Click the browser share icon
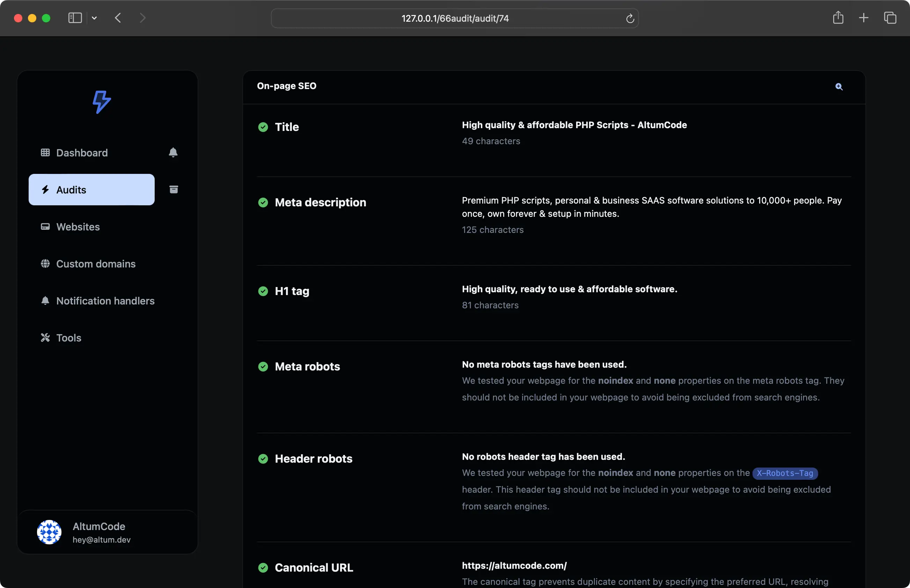 (838, 18)
